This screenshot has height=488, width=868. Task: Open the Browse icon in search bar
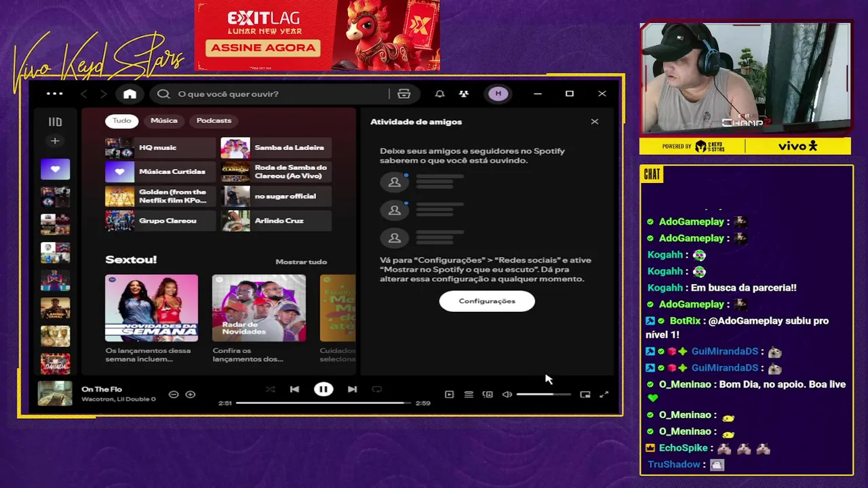tap(403, 94)
